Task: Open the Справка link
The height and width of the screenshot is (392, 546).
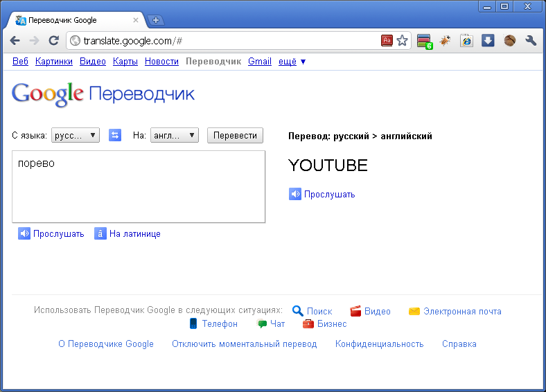Action: (x=459, y=344)
